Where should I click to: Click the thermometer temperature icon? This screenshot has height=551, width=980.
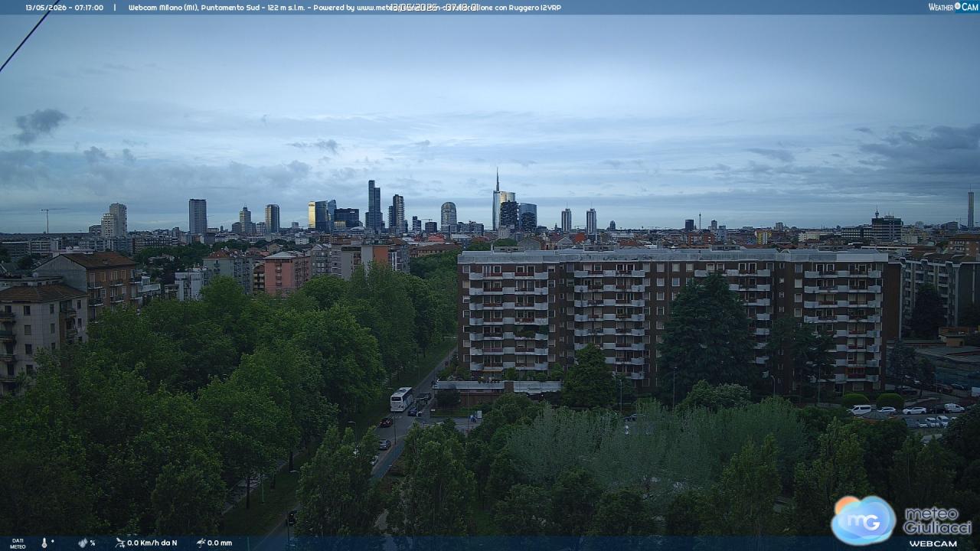(44, 543)
